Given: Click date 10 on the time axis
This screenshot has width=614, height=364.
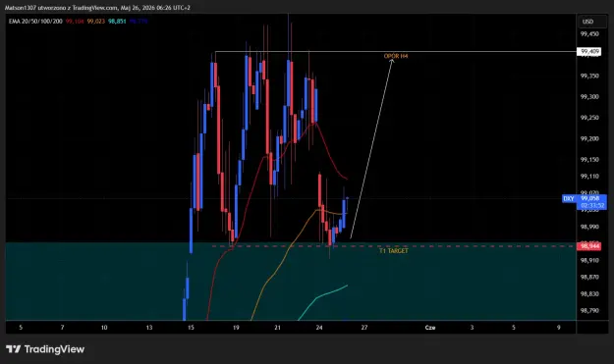Looking at the screenshot, I should pos(104,328).
